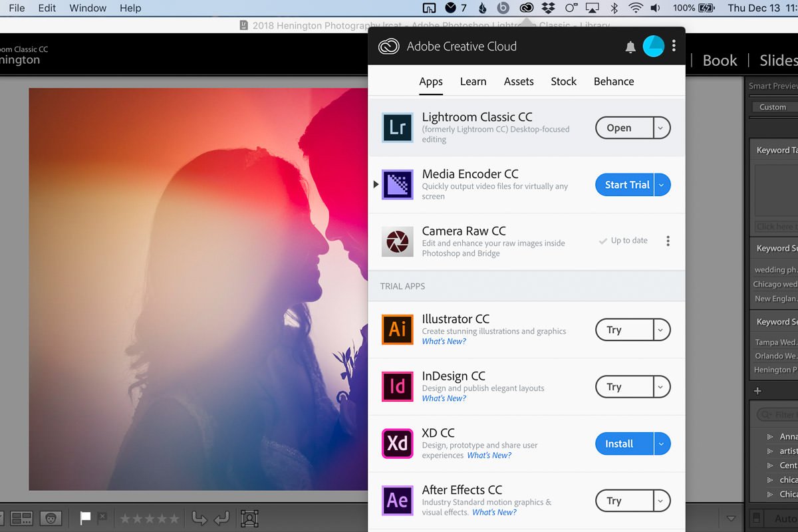The width and height of the screenshot is (798, 532).
Task: Switch to Survey view in Lightroom toolbar
Action: (22, 518)
